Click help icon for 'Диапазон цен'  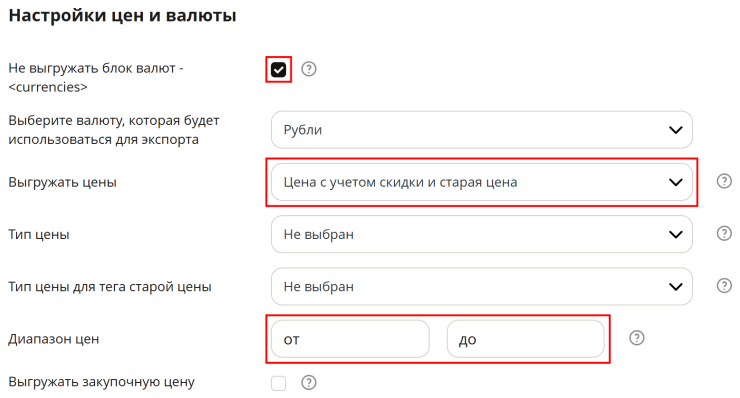pos(637,338)
